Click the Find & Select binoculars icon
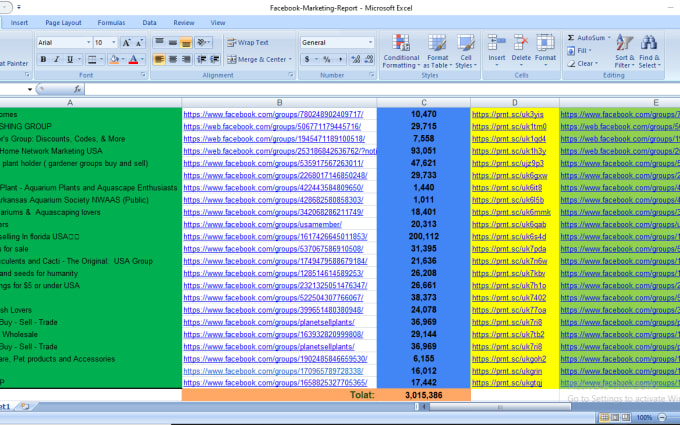The width and height of the screenshot is (680, 425). pyautogui.click(x=649, y=42)
